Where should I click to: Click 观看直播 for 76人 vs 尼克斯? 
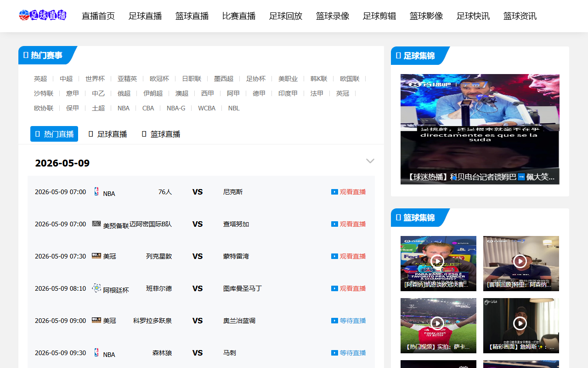click(353, 192)
